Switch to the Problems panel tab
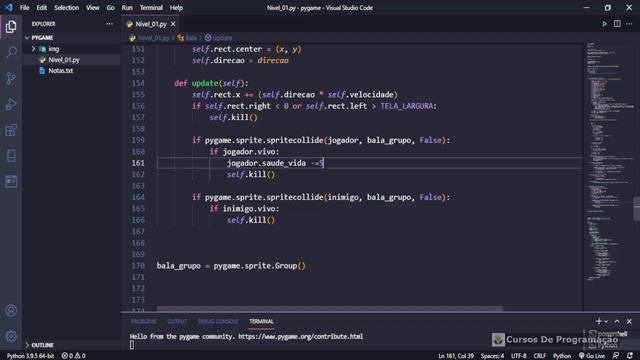640x360 pixels. click(143, 322)
